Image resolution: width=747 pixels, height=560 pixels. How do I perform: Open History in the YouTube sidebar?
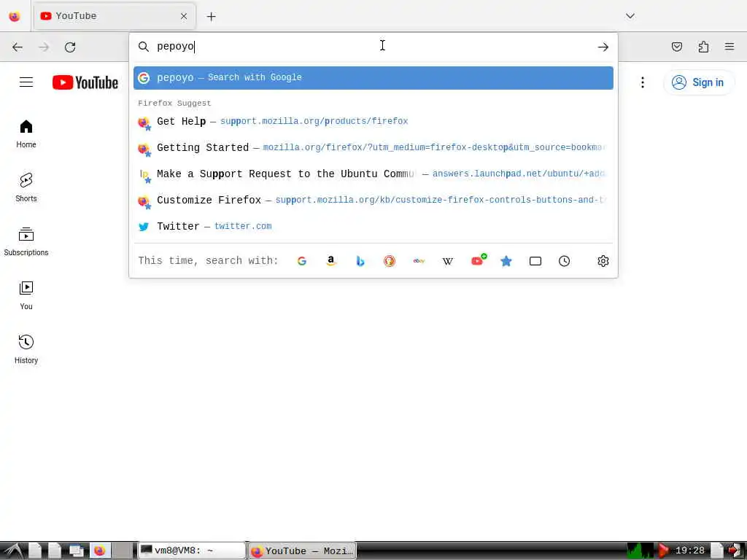click(26, 349)
